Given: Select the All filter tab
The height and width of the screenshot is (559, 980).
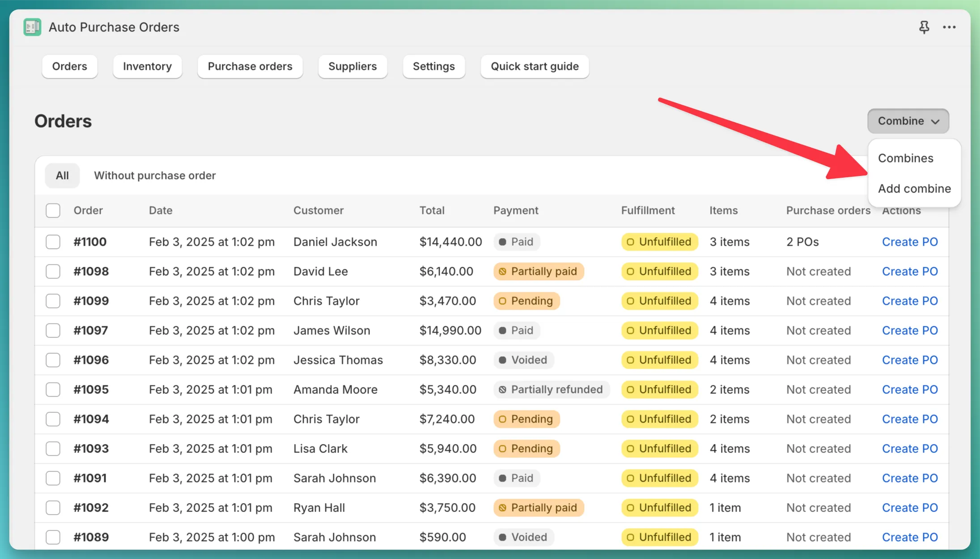Looking at the screenshot, I should (62, 175).
